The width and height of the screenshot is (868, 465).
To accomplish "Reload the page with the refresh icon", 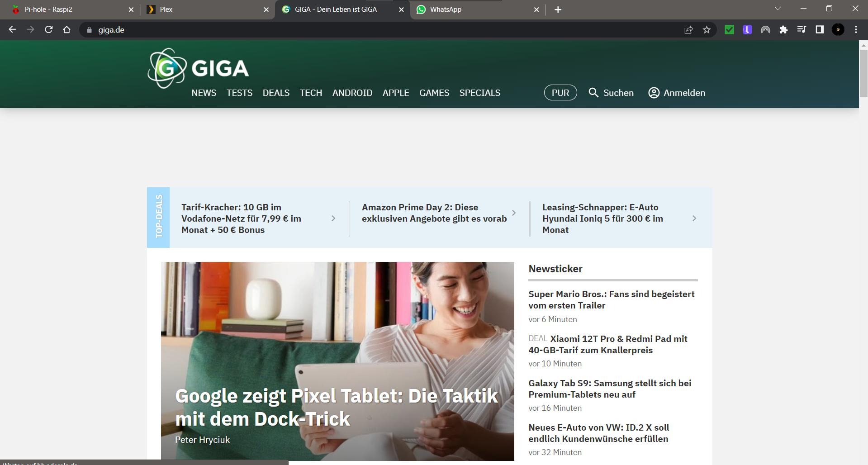I will [x=49, y=30].
